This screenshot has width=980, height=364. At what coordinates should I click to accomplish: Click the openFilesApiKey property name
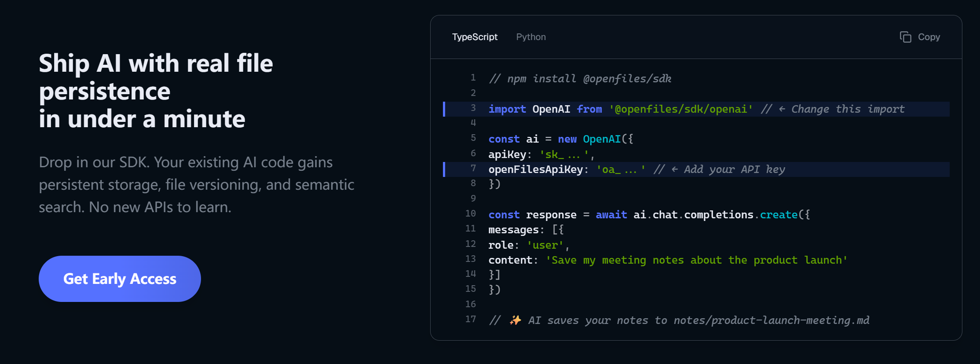tap(535, 169)
